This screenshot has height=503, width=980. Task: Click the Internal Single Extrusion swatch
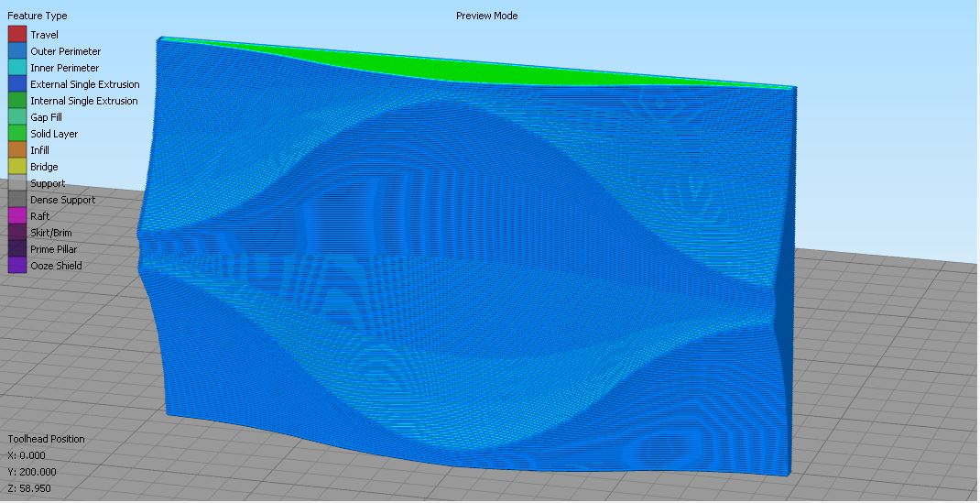(x=16, y=101)
